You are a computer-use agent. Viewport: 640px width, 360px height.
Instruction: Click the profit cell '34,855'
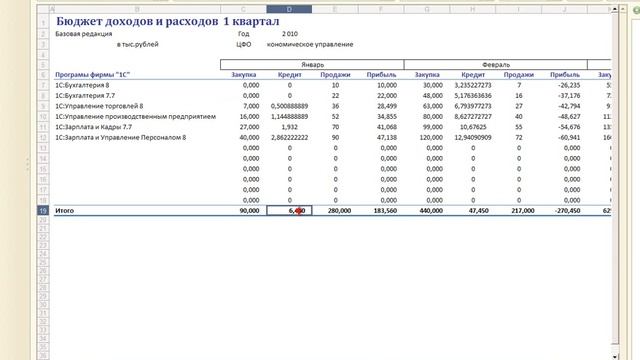point(387,116)
